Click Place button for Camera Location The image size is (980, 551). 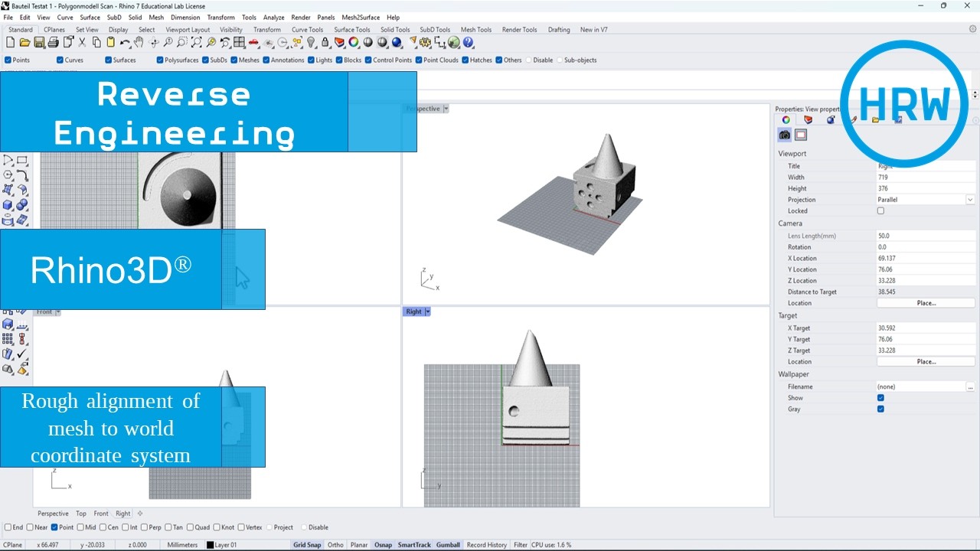[x=926, y=303]
